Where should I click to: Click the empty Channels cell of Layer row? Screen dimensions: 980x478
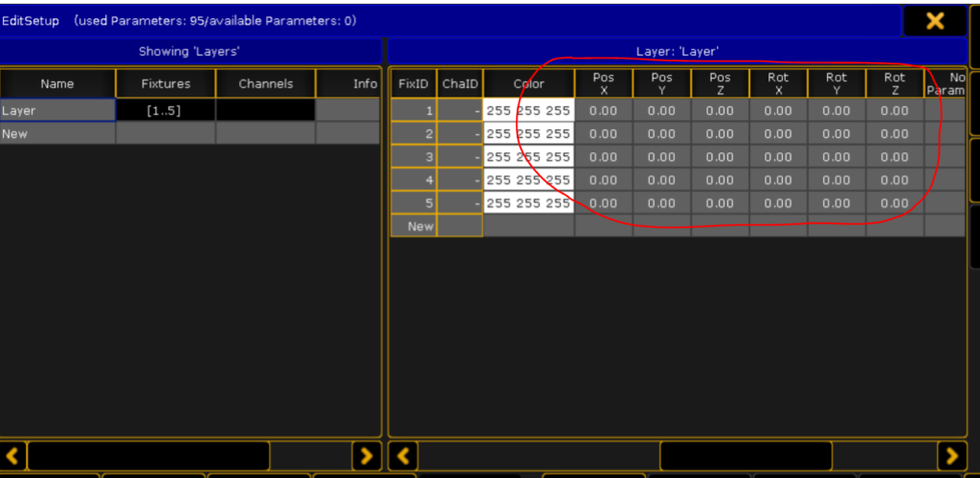coord(266,110)
